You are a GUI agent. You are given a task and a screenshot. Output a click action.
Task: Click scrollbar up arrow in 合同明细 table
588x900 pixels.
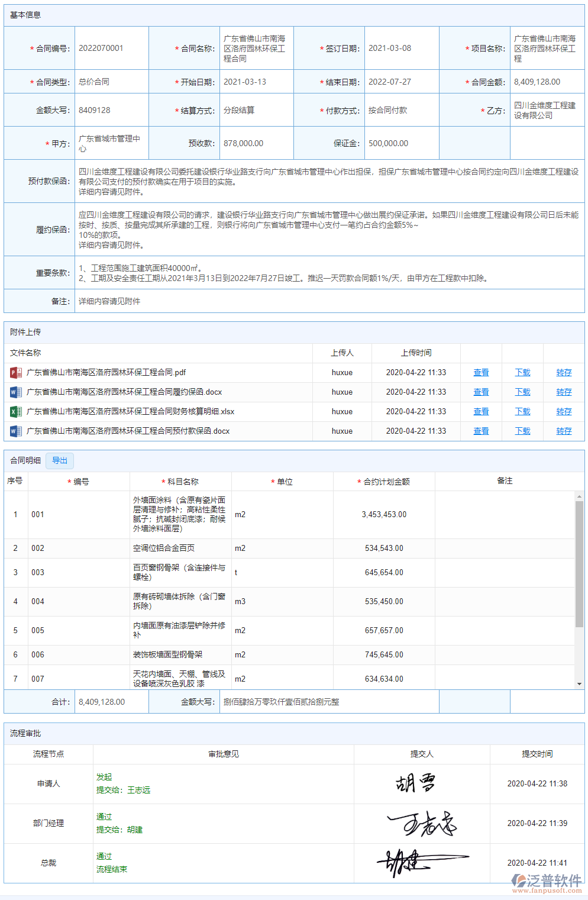coord(579,496)
